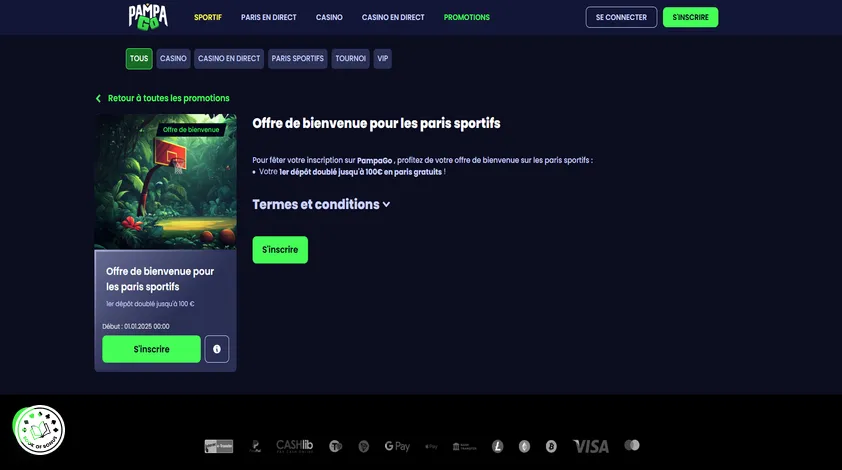The width and height of the screenshot is (842, 470).
Task: Click the Bank Transfer icon
Action: (464, 446)
